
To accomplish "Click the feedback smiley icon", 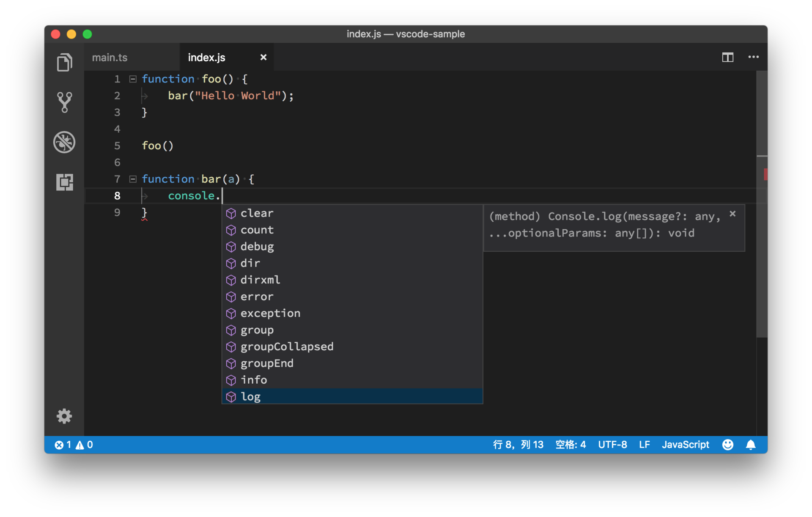I will (x=727, y=445).
